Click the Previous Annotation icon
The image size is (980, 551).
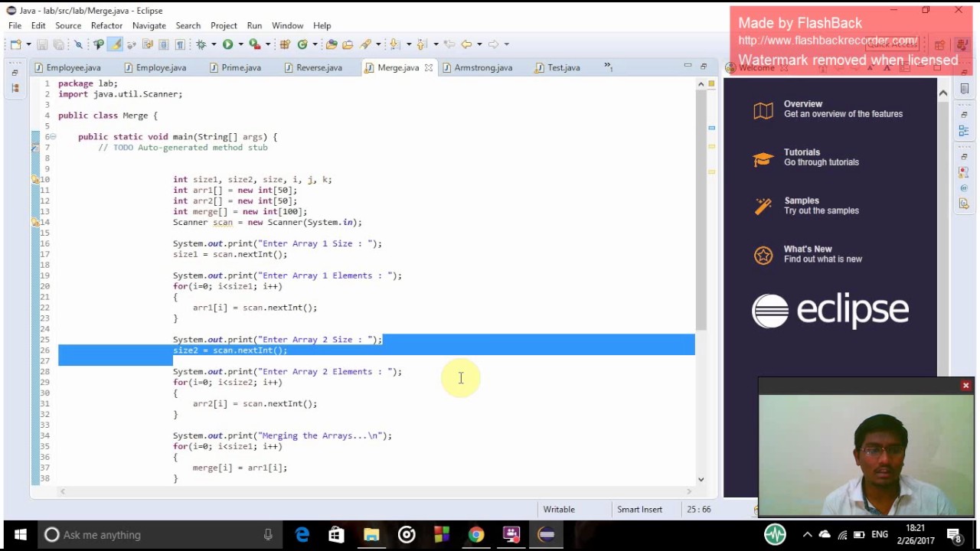coord(422,44)
